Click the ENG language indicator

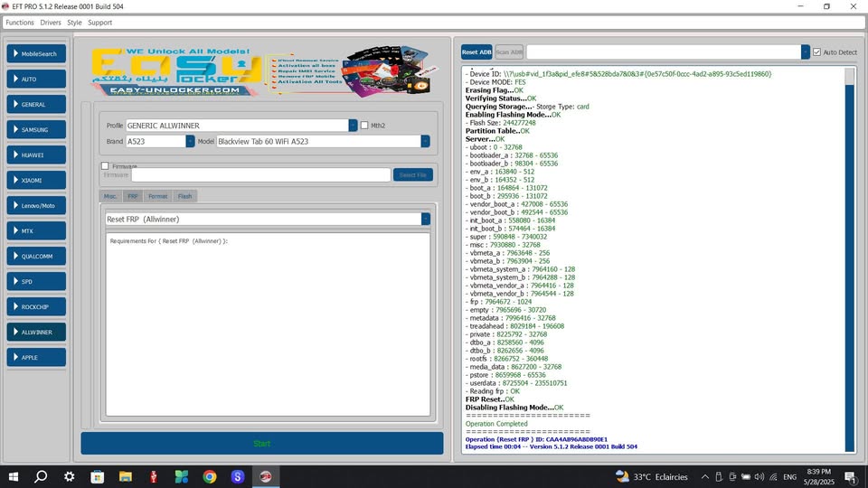pos(790,477)
